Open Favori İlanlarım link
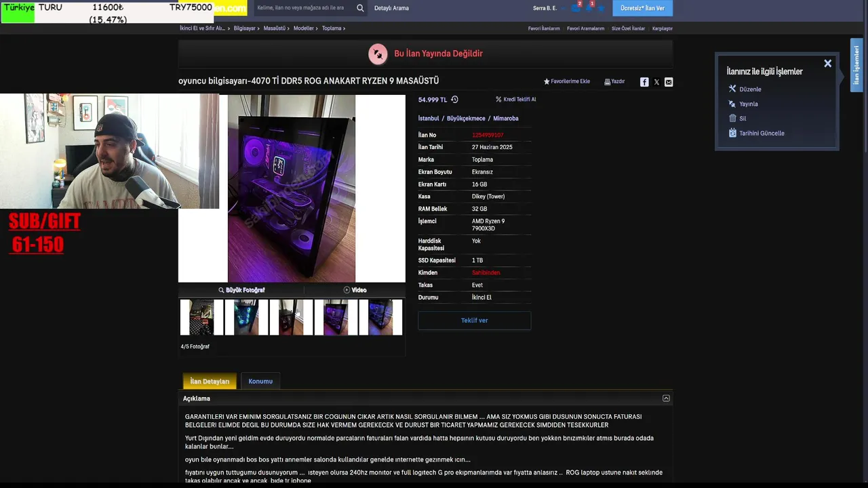 pos(544,28)
